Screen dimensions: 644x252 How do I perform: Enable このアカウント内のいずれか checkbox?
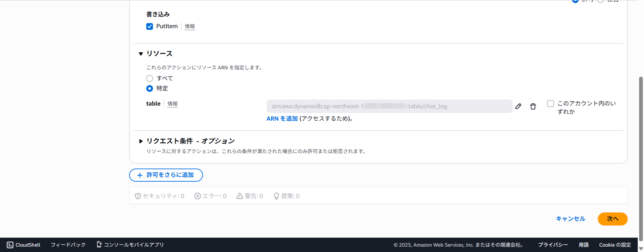(x=550, y=104)
